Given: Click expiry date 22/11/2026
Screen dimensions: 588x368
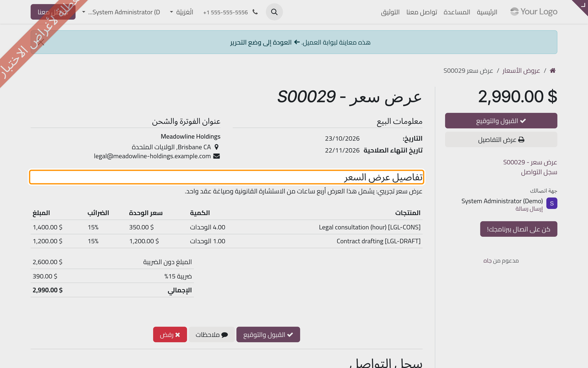Looking at the screenshot, I should click(342, 150).
